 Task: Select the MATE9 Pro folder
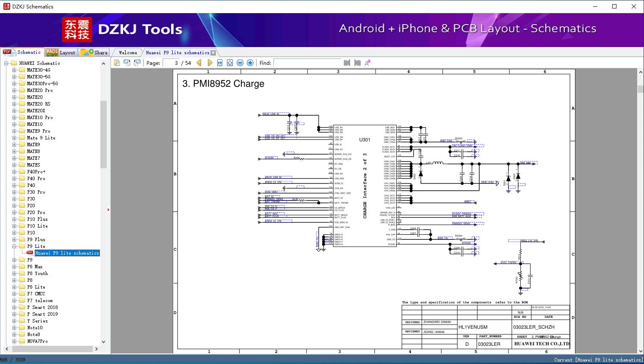[x=39, y=131]
